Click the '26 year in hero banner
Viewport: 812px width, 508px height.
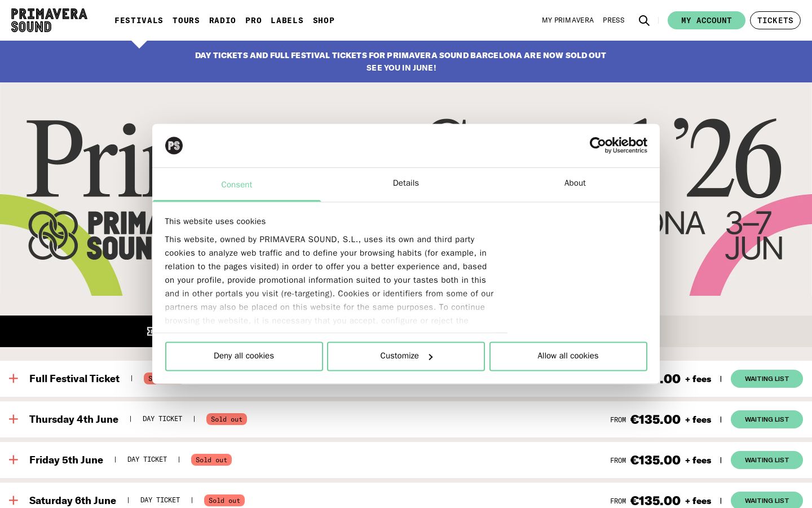tap(727, 159)
